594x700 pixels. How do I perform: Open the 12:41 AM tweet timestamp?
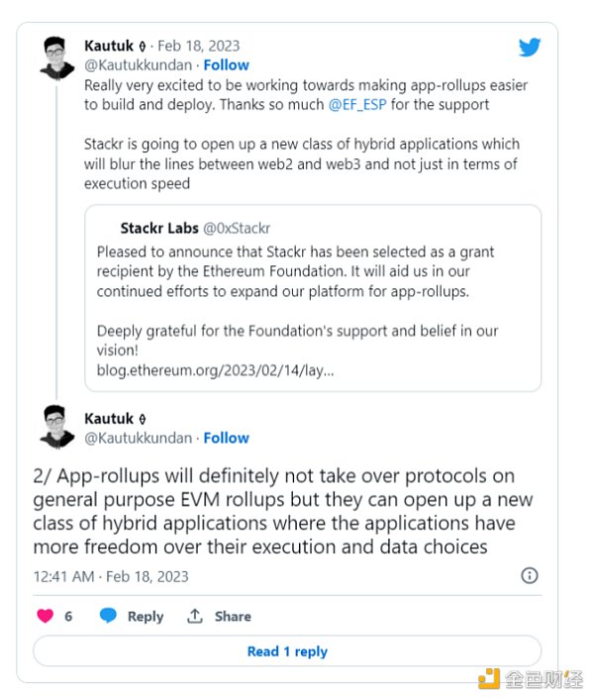click(110, 575)
